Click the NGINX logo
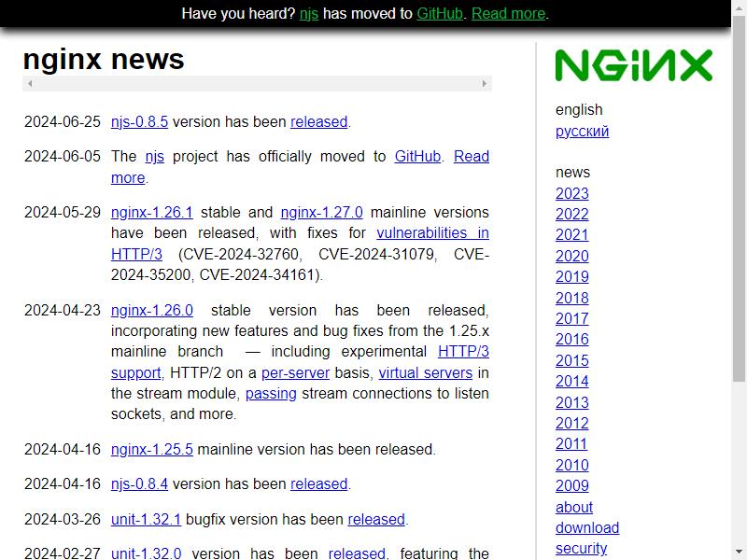 pyautogui.click(x=634, y=65)
